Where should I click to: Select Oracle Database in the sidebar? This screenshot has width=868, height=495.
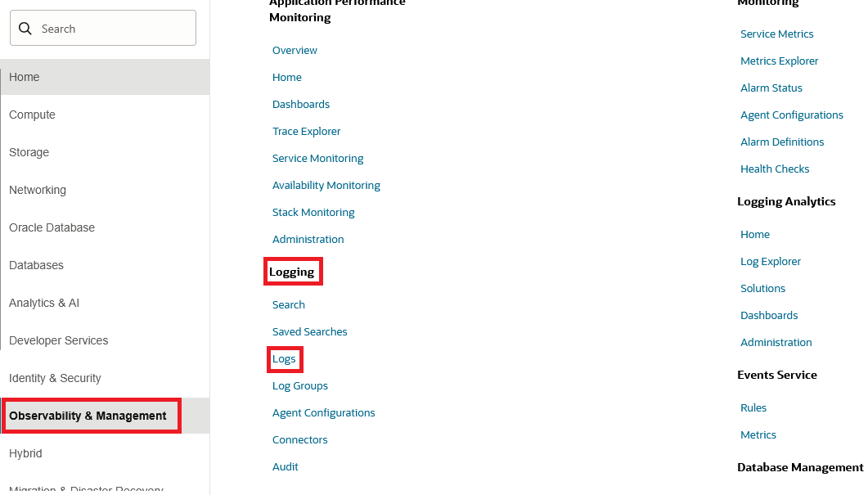52,227
